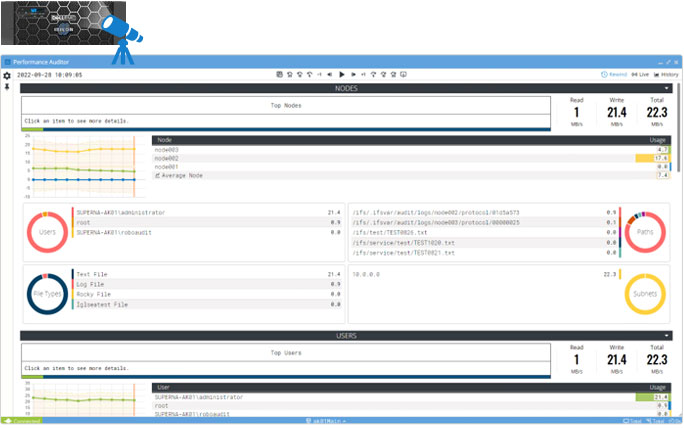The height and width of the screenshot is (428, 684).
Task: Click the Nodes Total value 22.3 MB/s
Action: point(657,112)
